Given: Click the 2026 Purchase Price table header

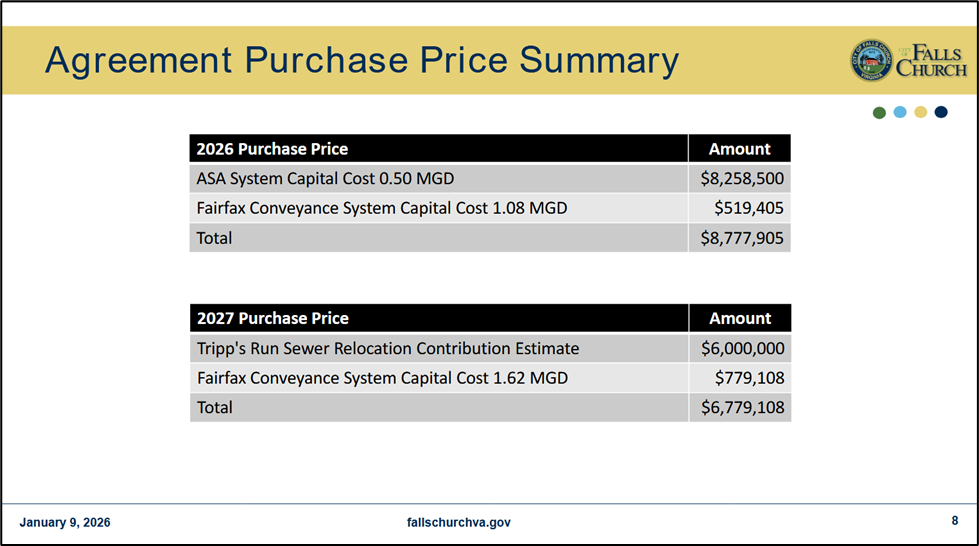Looking at the screenshot, I should click(272, 149).
